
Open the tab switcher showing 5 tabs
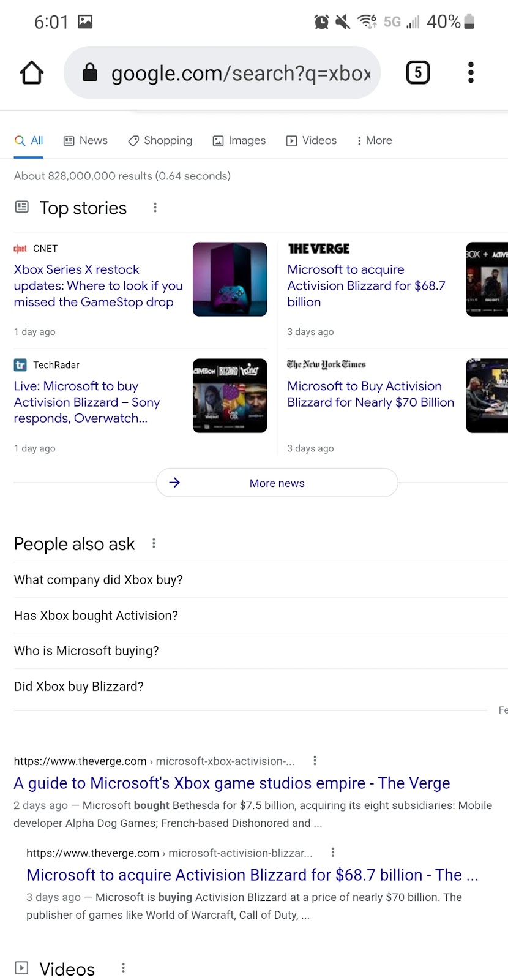(418, 72)
